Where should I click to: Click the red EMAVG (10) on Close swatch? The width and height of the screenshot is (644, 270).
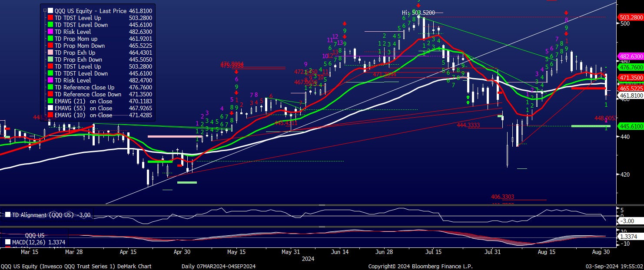click(x=51, y=115)
